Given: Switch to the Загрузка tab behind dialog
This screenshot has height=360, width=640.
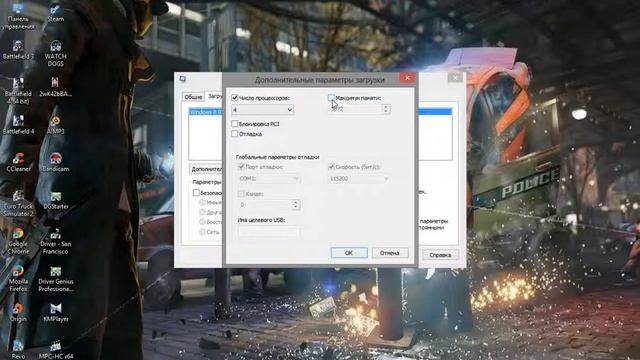Looking at the screenshot, I should pos(214,96).
